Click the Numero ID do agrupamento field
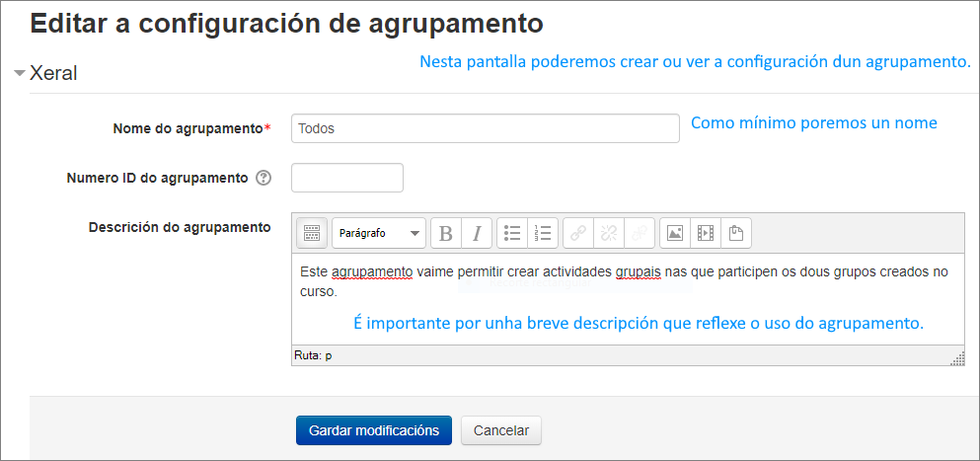 point(346,178)
